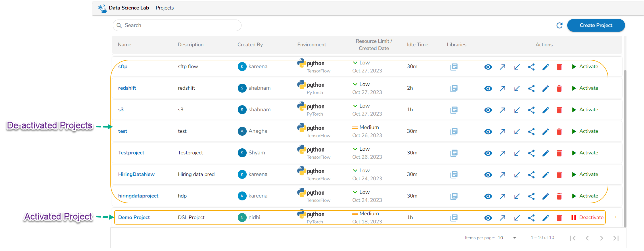Screen dimensions: 644x251
Task: Delete the Demo Project
Action: [x=559, y=218]
